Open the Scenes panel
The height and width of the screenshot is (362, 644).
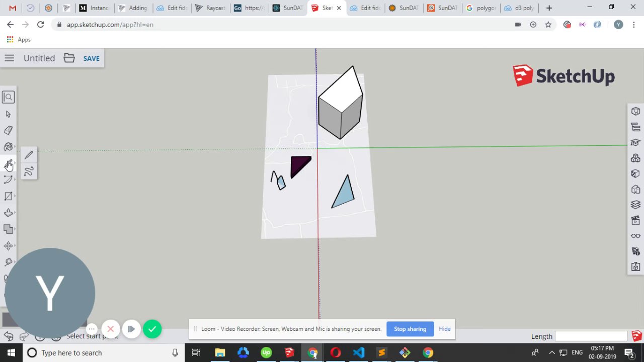[635, 220]
